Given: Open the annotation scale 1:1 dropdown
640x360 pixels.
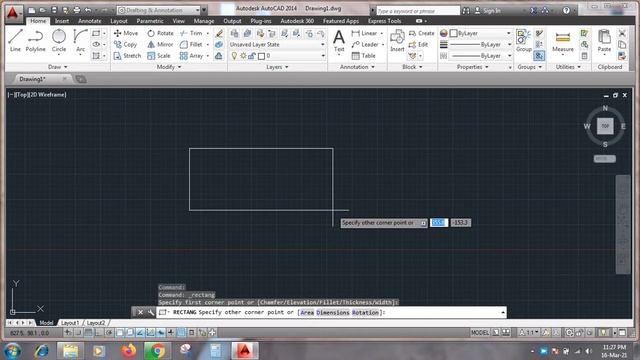Looking at the screenshot, I should 529,333.
